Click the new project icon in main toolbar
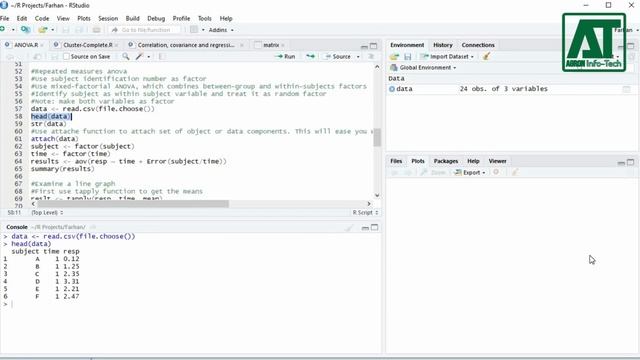Screen dimensions: 640x360 click(x=25, y=30)
